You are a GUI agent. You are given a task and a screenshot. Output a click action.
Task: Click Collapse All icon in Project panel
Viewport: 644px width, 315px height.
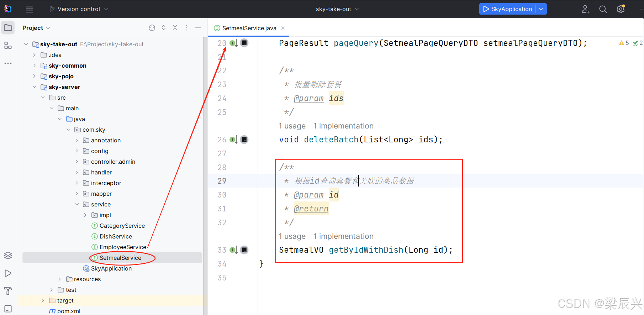click(x=175, y=28)
